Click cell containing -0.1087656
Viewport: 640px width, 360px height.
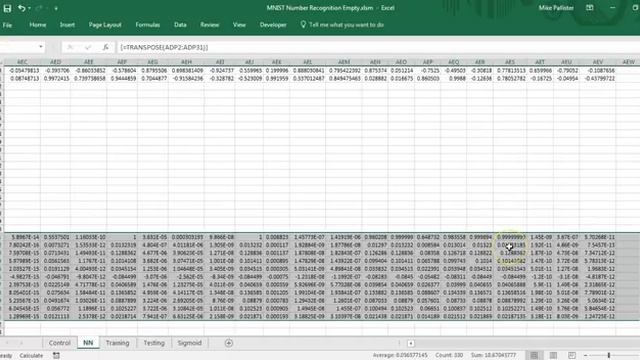pyautogui.click(x=598, y=71)
